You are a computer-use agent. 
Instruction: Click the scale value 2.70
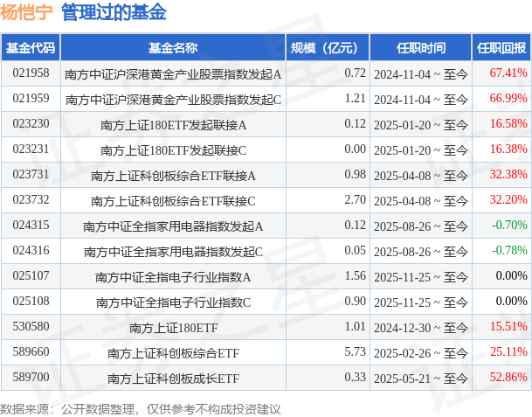pos(355,199)
